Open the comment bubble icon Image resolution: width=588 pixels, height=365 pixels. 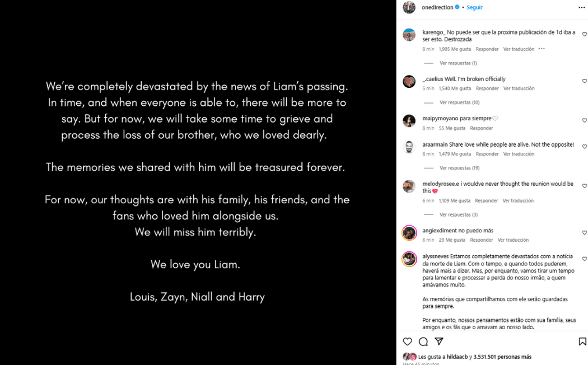coord(423,341)
